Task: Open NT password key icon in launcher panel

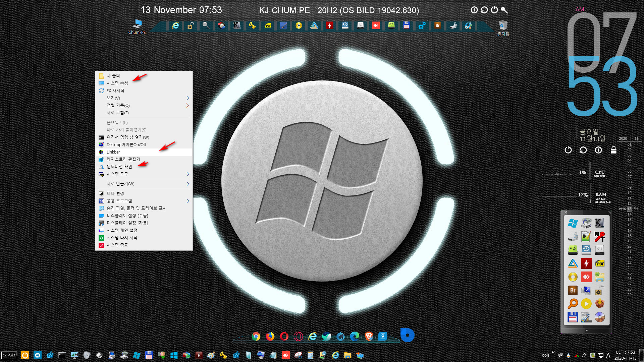Action: [x=599, y=236]
